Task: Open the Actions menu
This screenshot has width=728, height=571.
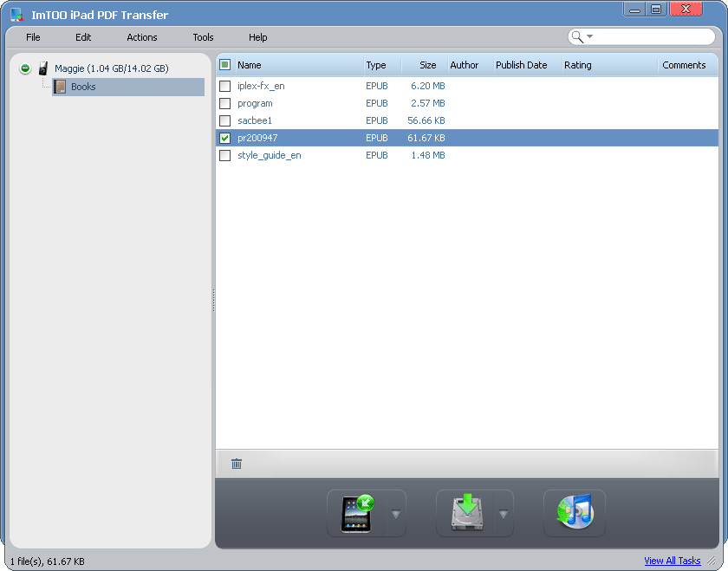Action: tap(142, 37)
